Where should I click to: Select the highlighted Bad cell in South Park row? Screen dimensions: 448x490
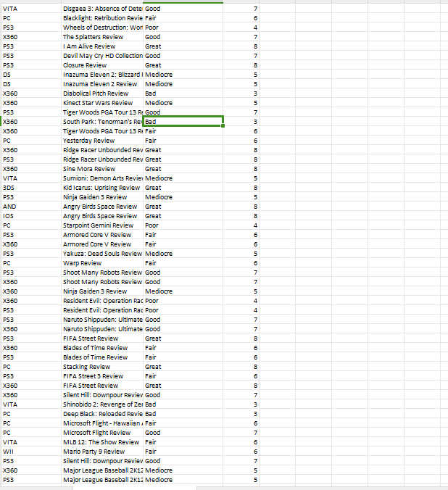[x=183, y=122]
